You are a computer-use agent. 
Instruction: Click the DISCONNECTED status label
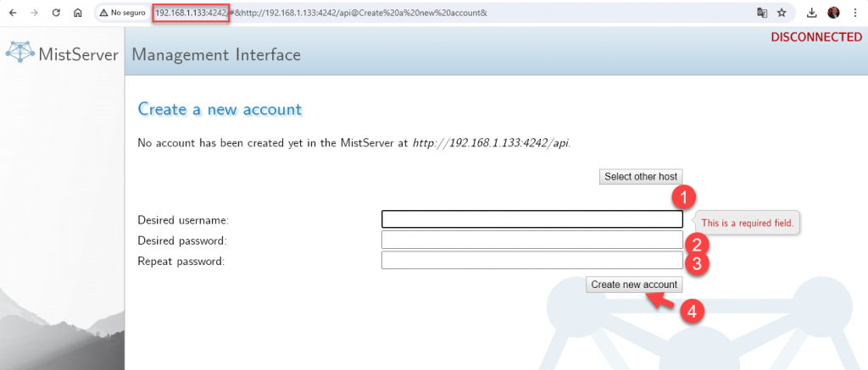(815, 37)
